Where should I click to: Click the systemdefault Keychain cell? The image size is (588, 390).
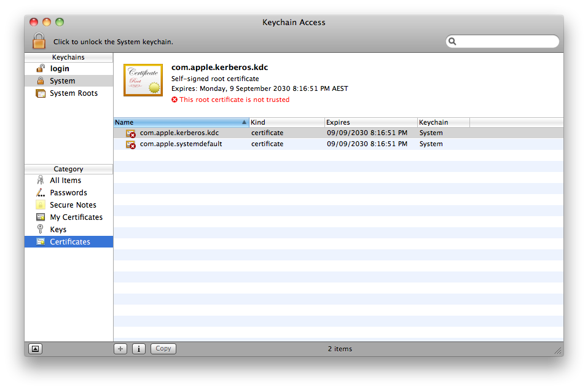(431, 144)
